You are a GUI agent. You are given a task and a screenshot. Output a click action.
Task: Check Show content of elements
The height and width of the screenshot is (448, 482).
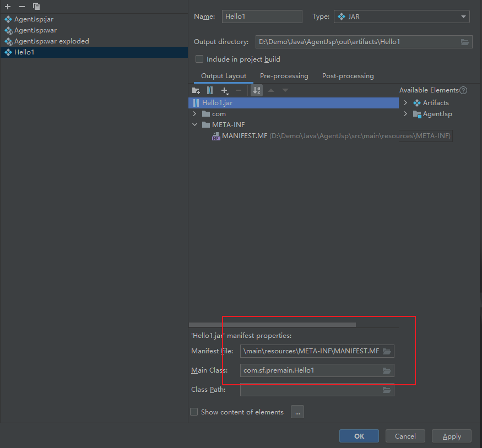tap(194, 412)
